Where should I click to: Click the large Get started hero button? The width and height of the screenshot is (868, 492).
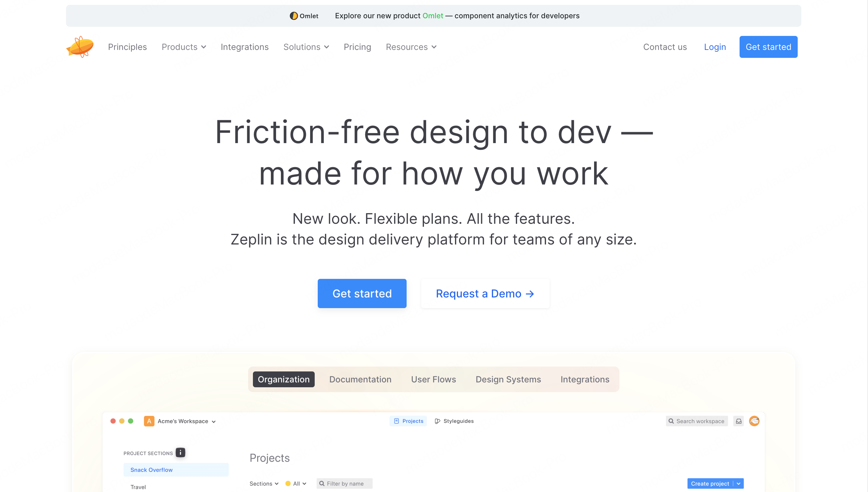(362, 293)
